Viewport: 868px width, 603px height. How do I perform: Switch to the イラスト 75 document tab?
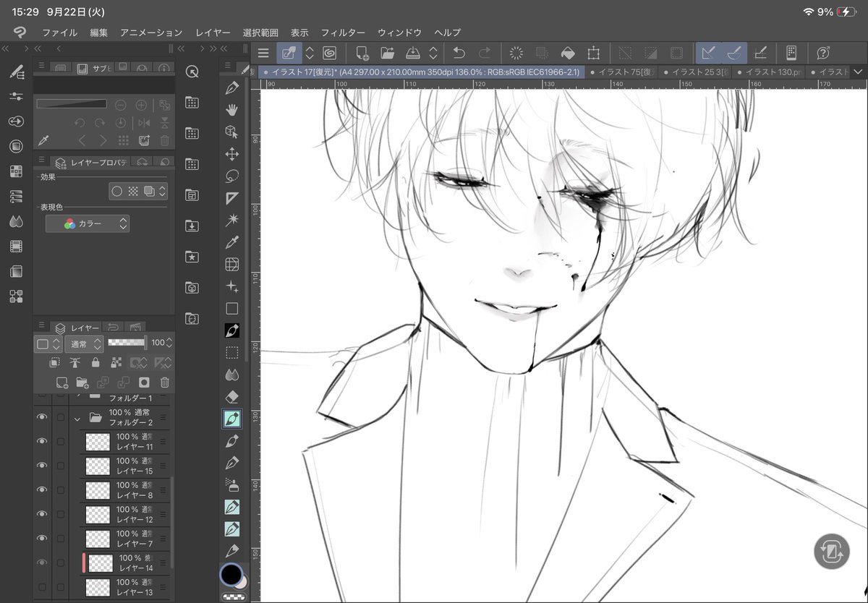tap(623, 72)
